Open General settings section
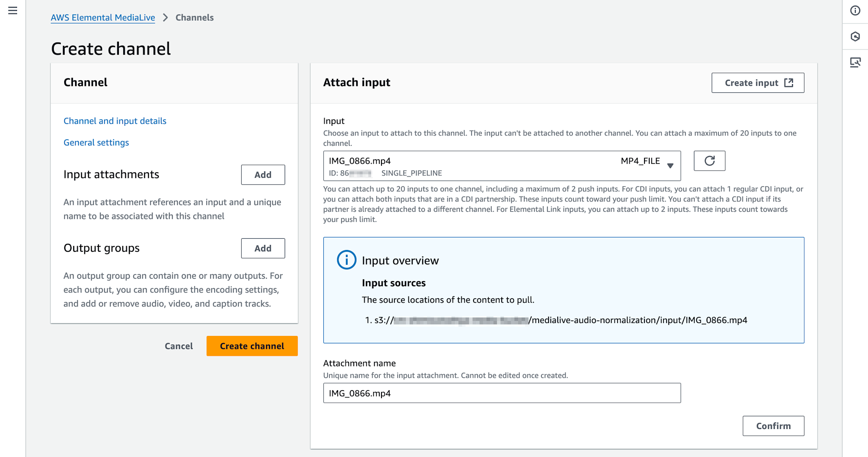 (96, 142)
